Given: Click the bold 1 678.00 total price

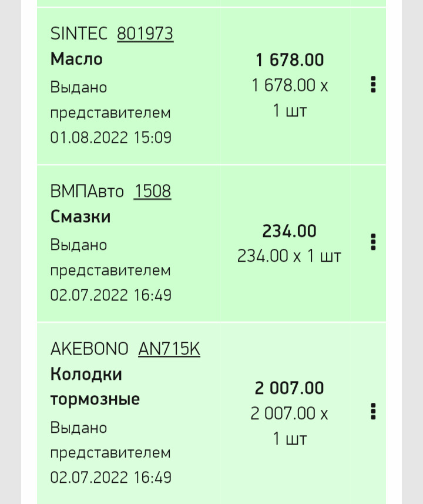Looking at the screenshot, I should click(x=290, y=60).
